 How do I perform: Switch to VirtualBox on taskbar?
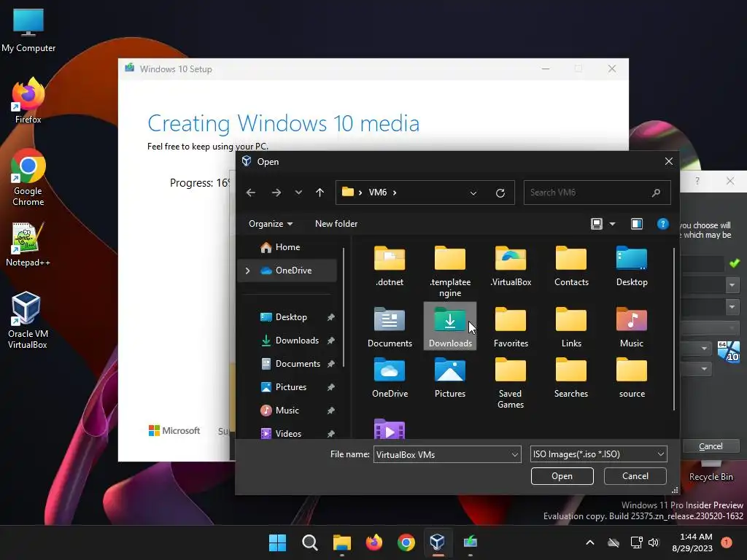click(x=438, y=542)
